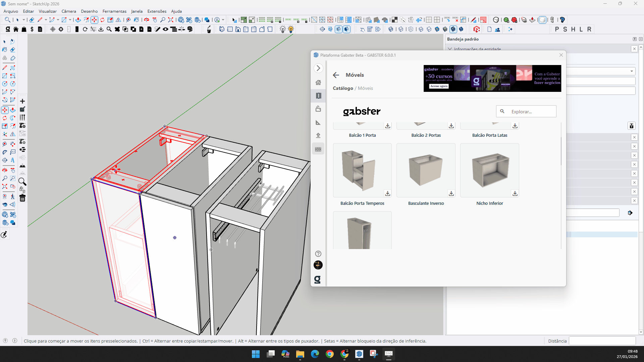Viewport: 644px width, 362px height.
Task: Pin the Bandeja padrão tray
Action: pyautogui.click(x=635, y=39)
